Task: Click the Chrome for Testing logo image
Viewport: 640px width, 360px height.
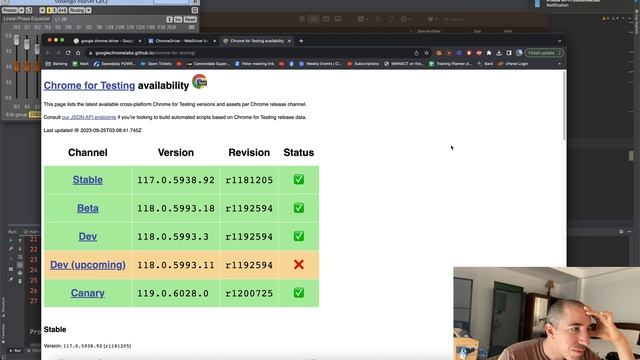Action: [x=200, y=82]
